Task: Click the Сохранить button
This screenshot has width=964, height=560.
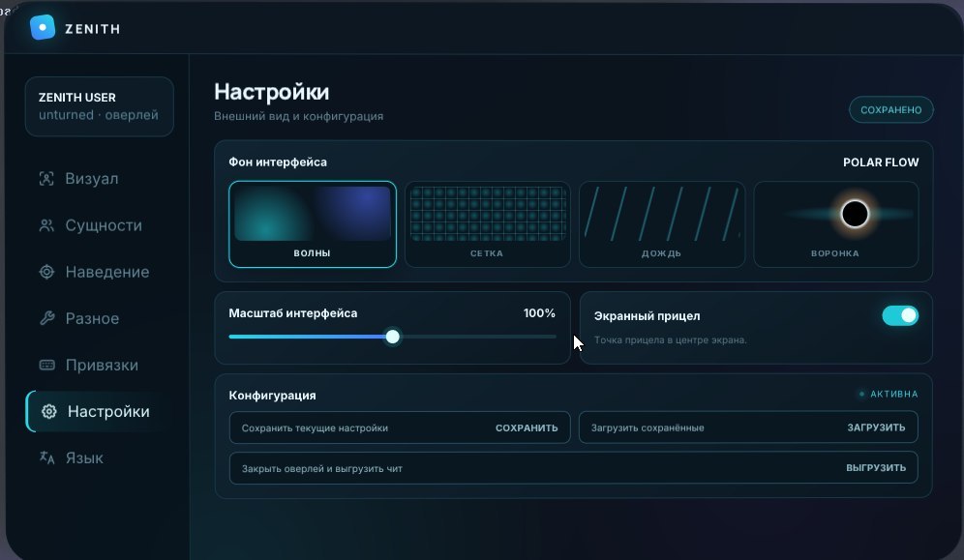Action: [x=527, y=428]
